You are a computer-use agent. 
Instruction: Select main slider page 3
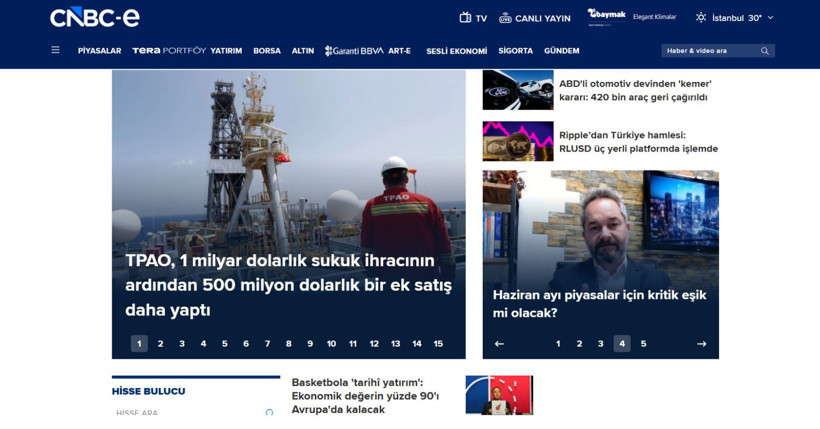pyautogui.click(x=182, y=344)
